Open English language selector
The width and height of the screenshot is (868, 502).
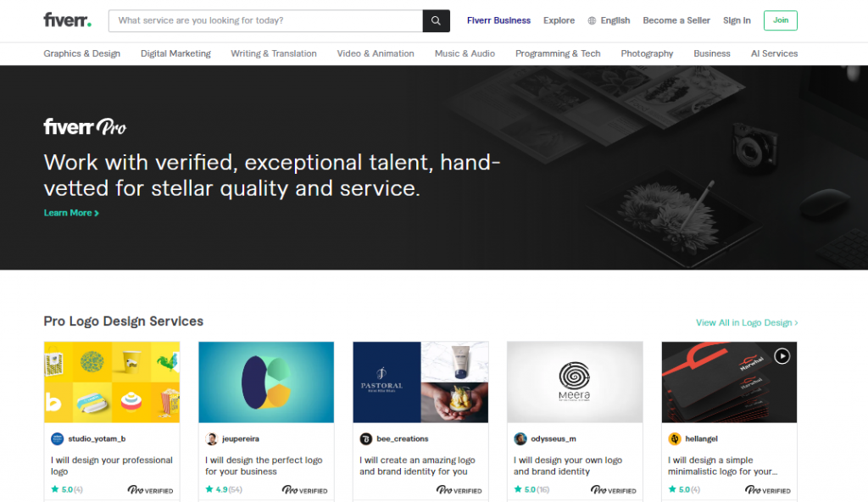click(x=615, y=20)
